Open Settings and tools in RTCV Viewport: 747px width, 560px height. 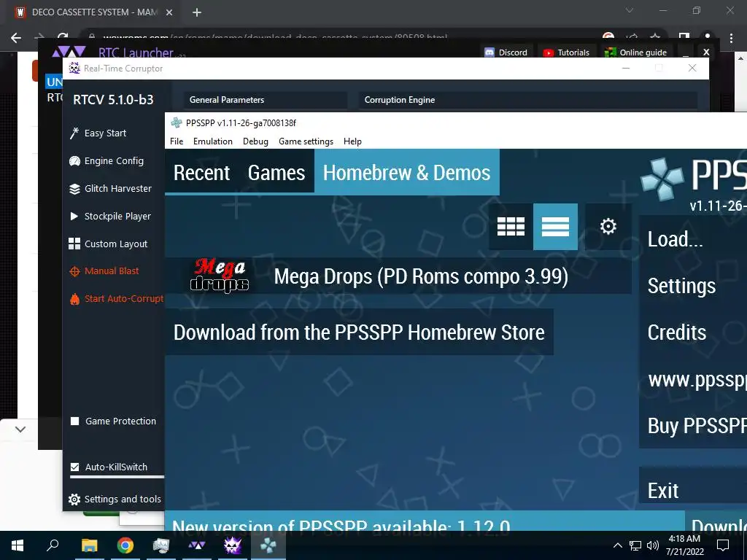click(115, 499)
